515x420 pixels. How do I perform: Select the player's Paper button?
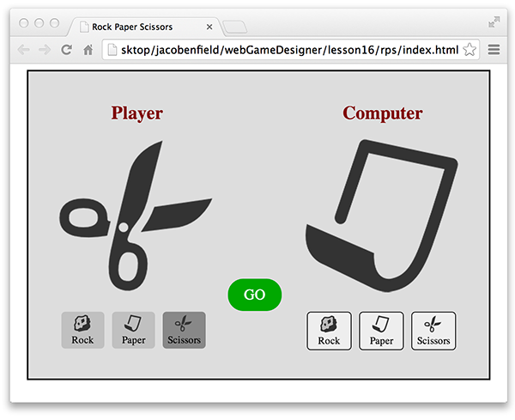[x=133, y=330]
